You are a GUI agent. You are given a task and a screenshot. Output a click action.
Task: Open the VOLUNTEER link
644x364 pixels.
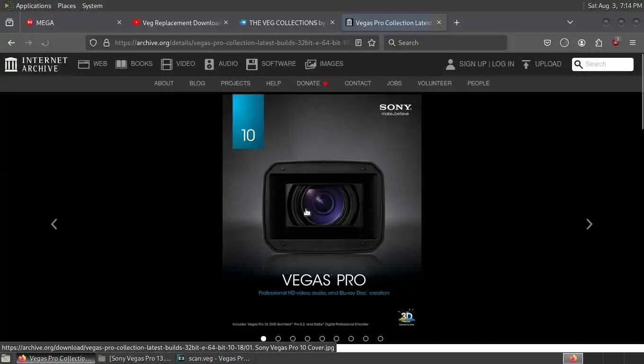434,83
